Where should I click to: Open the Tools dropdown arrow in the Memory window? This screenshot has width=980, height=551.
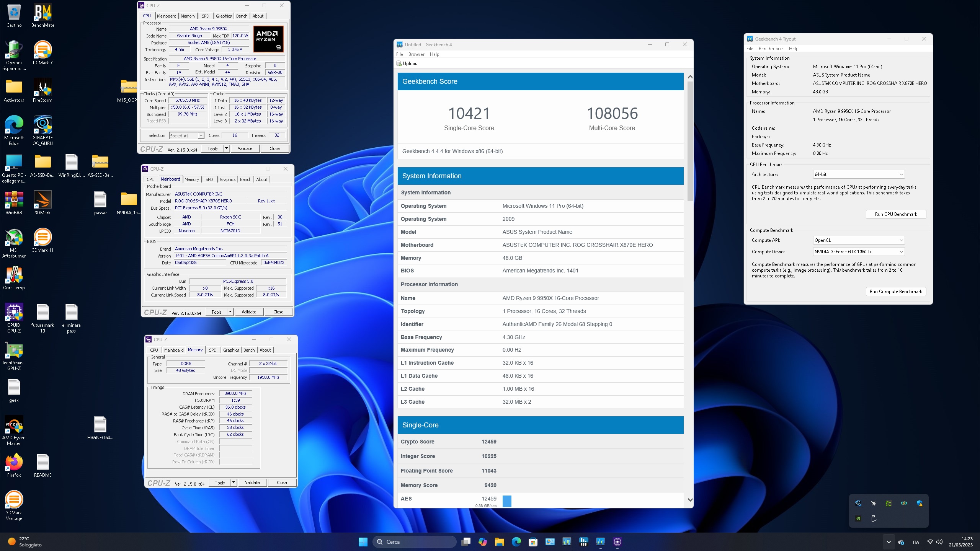(234, 483)
